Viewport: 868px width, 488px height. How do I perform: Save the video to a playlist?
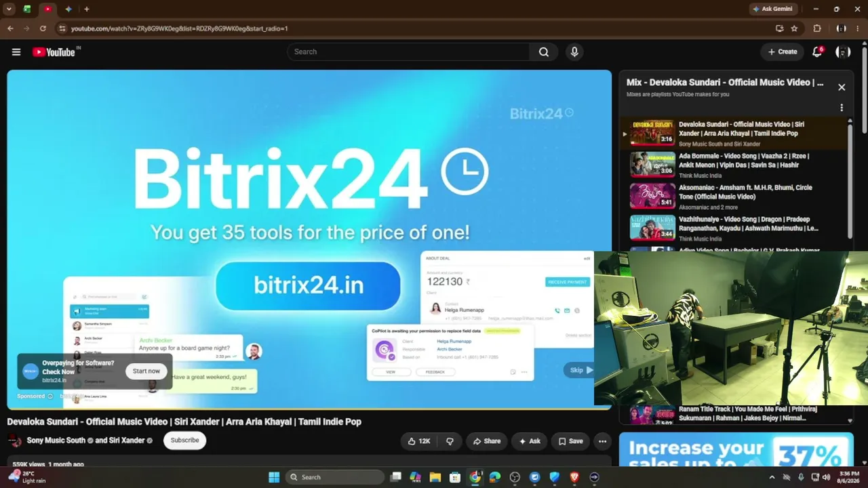tap(570, 441)
